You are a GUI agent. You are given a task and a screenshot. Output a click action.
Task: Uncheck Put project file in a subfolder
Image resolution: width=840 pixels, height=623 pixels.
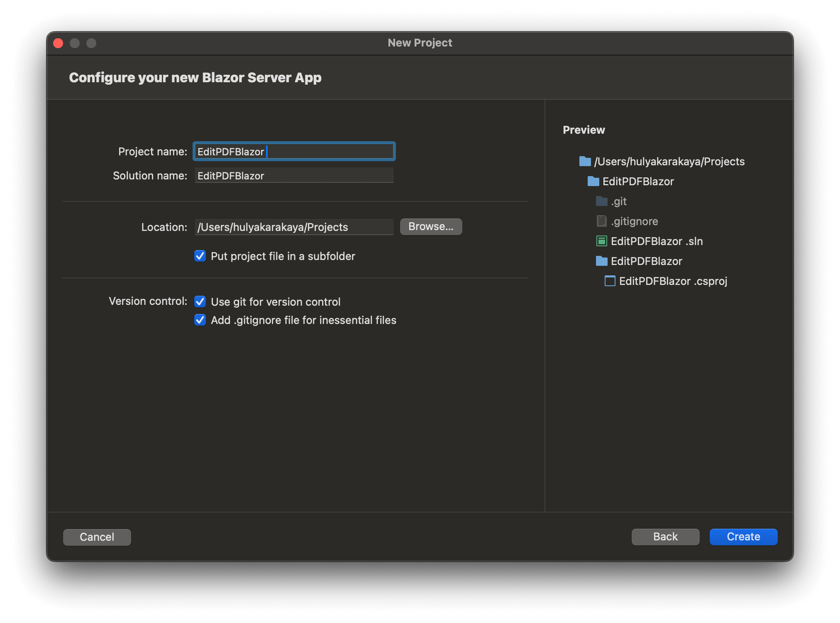tap(200, 256)
